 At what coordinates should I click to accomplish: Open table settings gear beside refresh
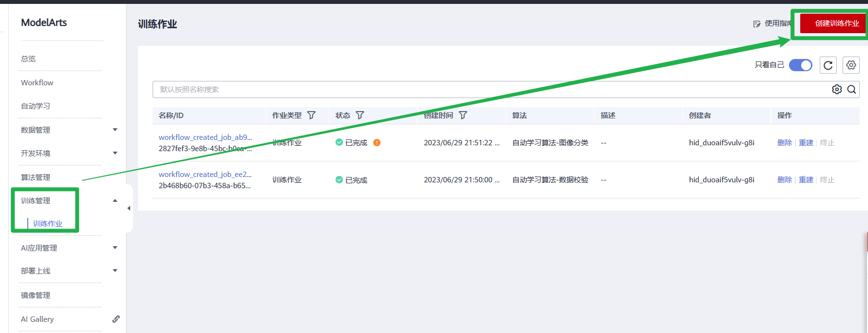851,65
